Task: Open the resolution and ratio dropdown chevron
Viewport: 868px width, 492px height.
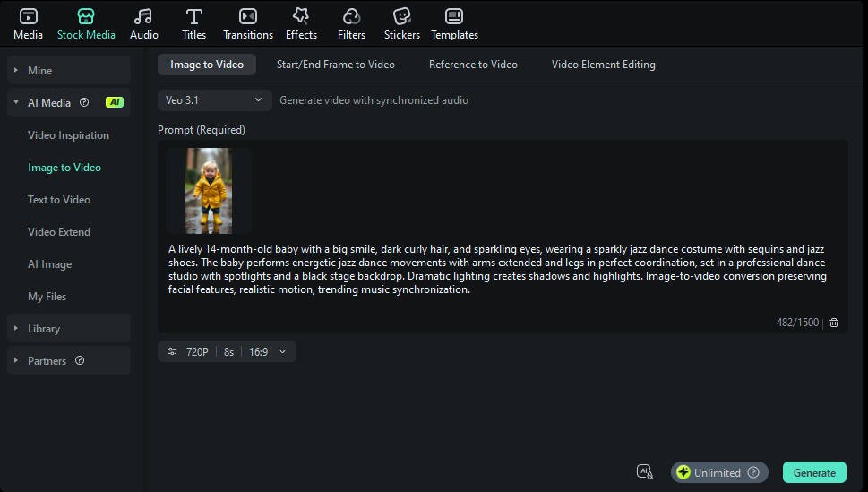Action: pyautogui.click(x=282, y=351)
